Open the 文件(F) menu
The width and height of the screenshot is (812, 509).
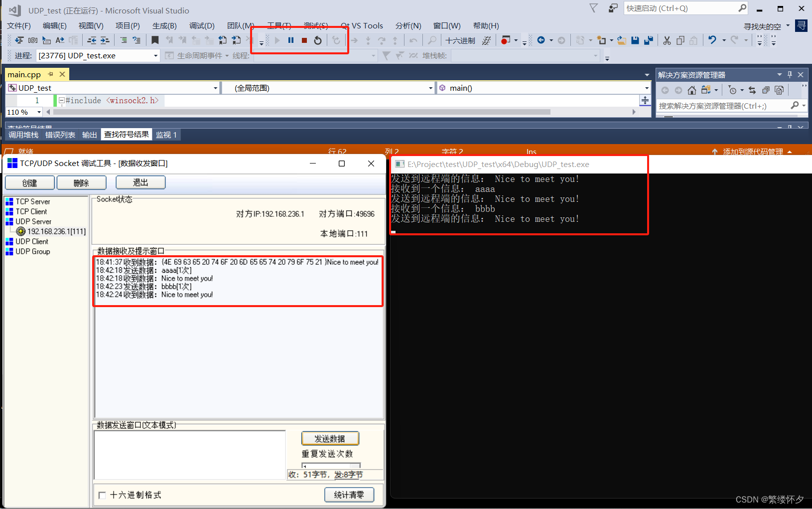click(x=19, y=26)
